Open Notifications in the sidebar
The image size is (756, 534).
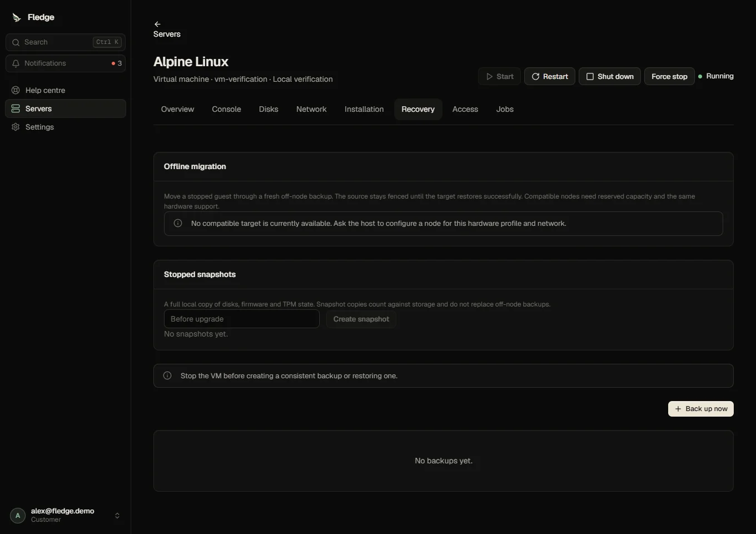tap(66, 63)
